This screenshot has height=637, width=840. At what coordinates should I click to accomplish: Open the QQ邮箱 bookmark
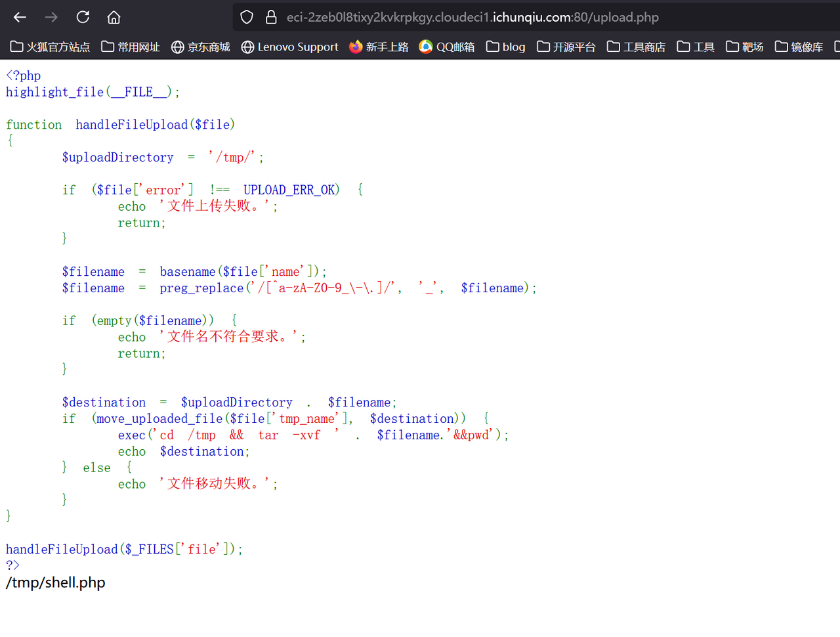[447, 47]
